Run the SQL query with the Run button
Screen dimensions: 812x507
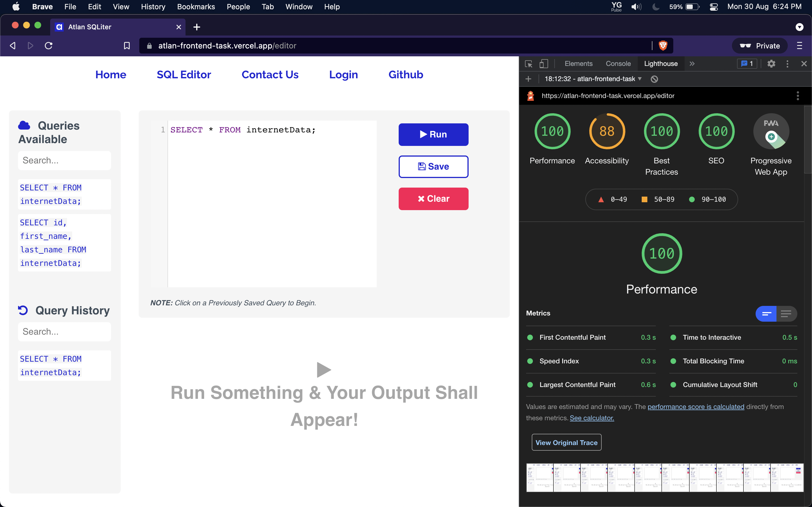tap(433, 134)
